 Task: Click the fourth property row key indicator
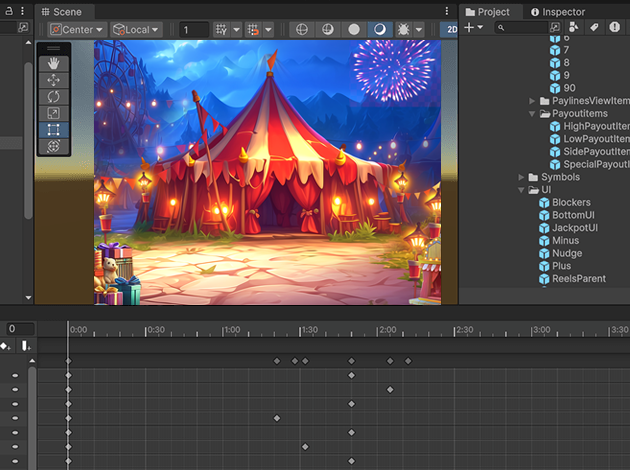point(15,418)
